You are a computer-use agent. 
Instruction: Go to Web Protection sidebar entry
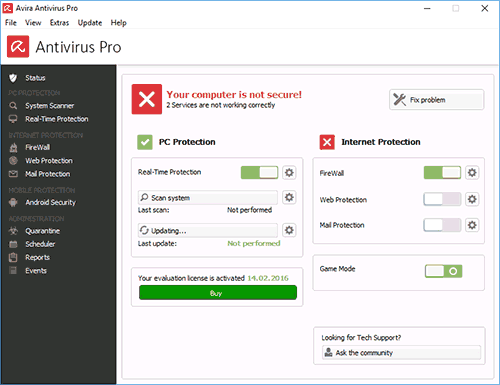click(49, 161)
